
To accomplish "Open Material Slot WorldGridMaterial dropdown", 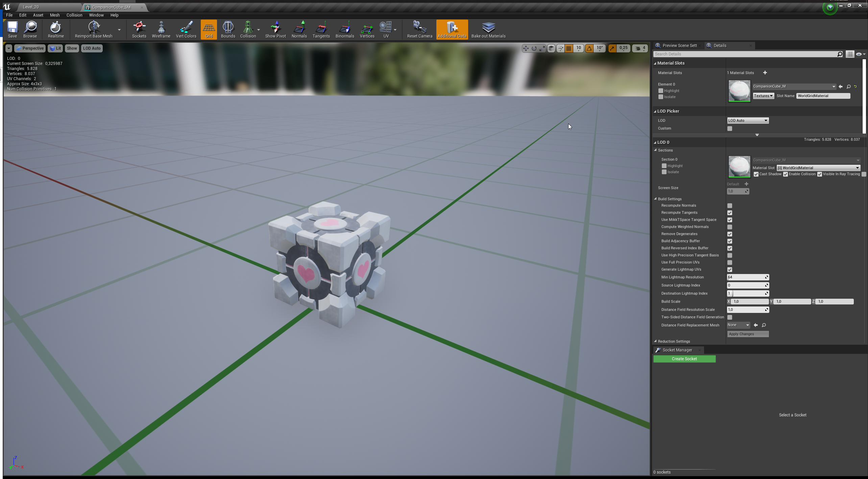I will [x=818, y=168].
